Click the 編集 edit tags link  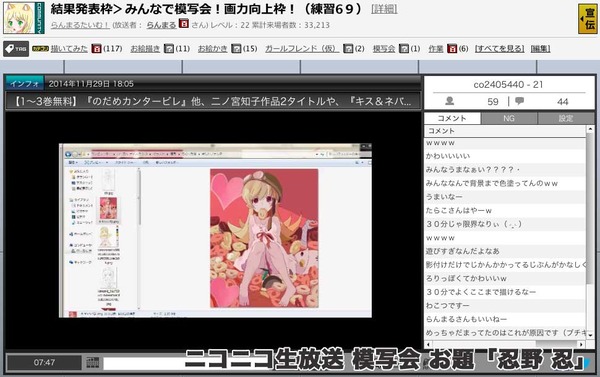pos(540,49)
